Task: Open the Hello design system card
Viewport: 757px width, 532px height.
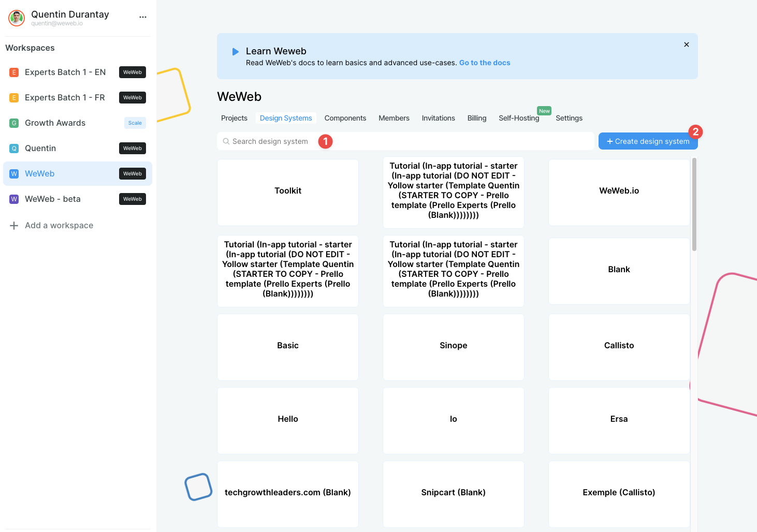Action: [x=288, y=420]
